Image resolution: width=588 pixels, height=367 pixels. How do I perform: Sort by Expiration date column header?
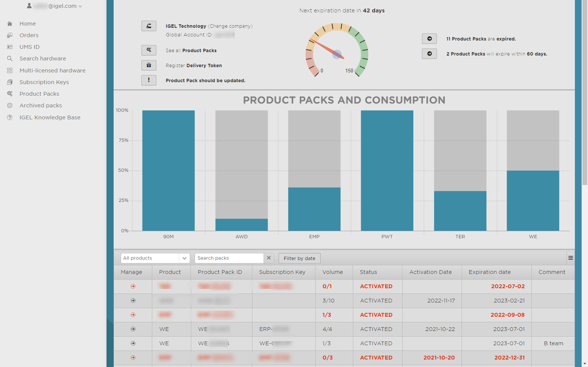pyautogui.click(x=489, y=272)
